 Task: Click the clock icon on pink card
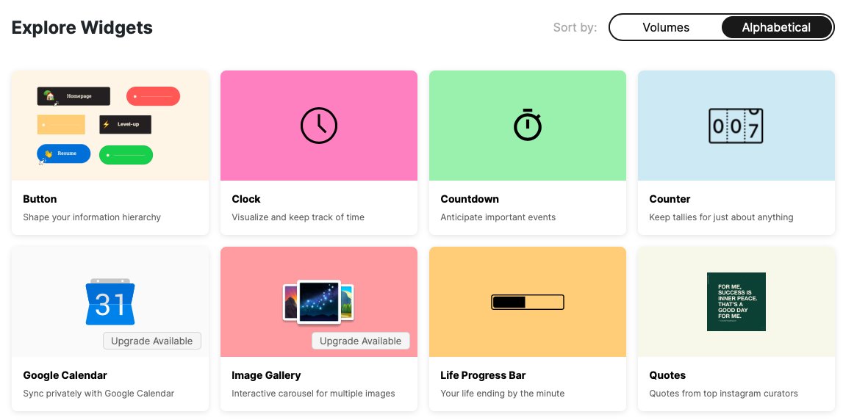(x=319, y=126)
